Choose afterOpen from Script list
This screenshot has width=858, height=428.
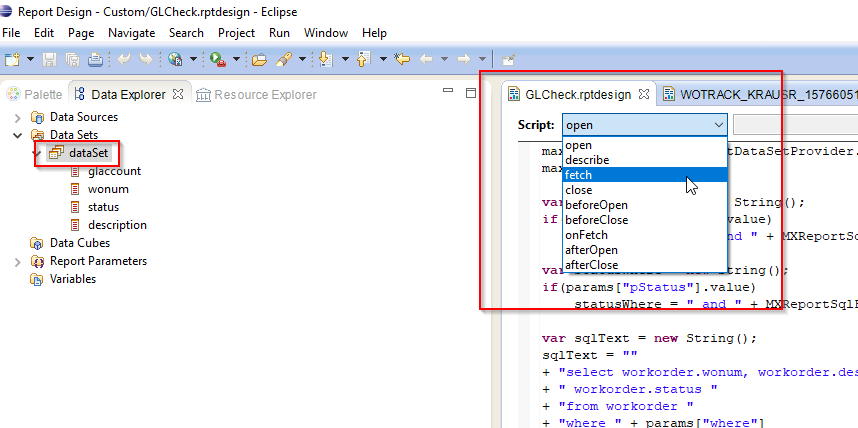click(x=645, y=250)
